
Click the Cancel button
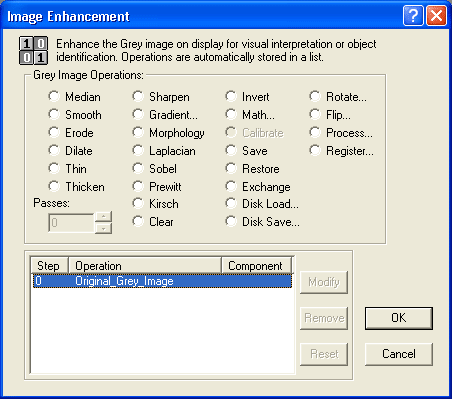click(x=399, y=354)
